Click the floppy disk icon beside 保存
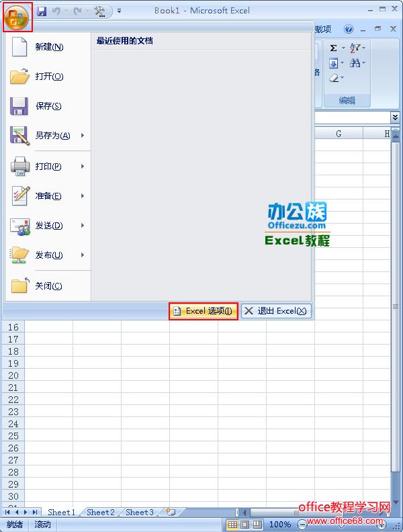The image size is (403, 532). coord(19,106)
